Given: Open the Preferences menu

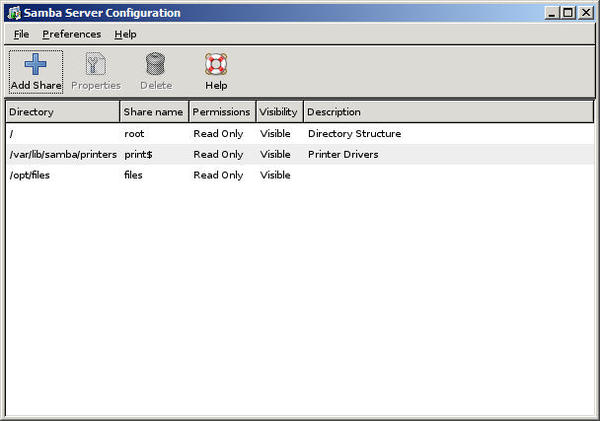Looking at the screenshot, I should pyautogui.click(x=72, y=34).
